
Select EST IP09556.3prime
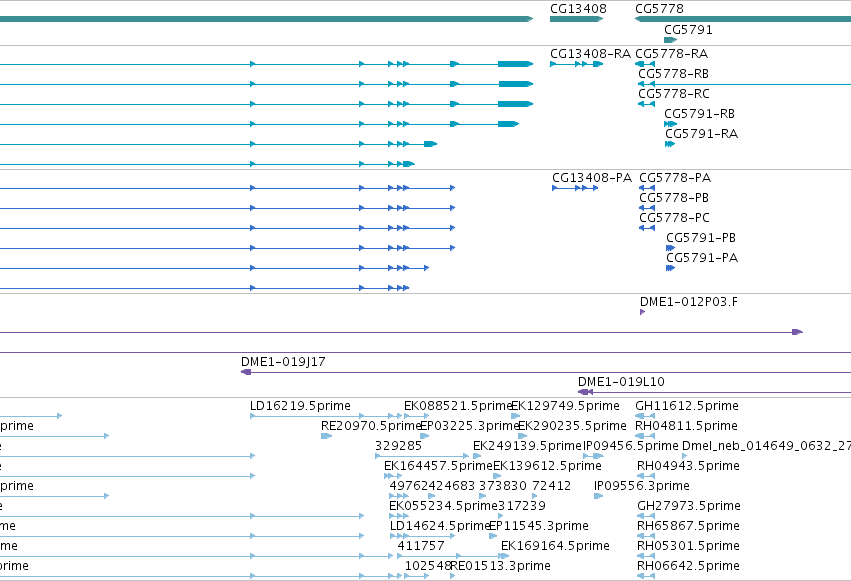(x=599, y=496)
